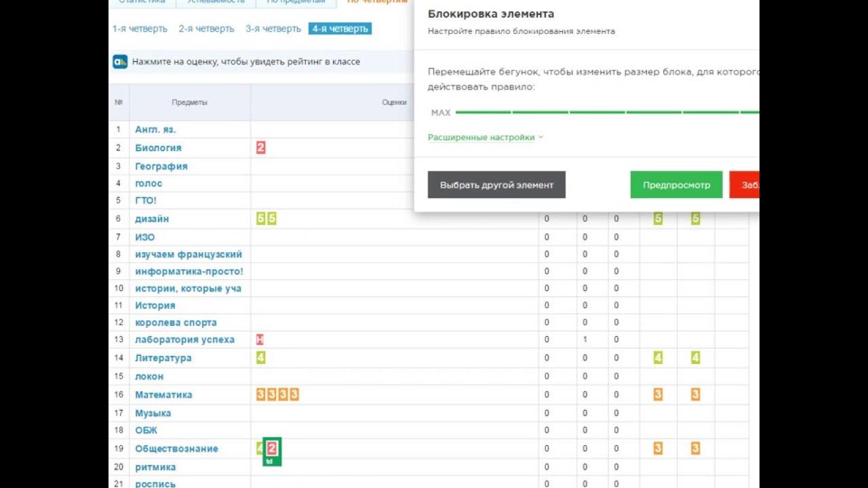Open subject Англ. яз.
This screenshot has height=488, width=868.
coord(155,129)
